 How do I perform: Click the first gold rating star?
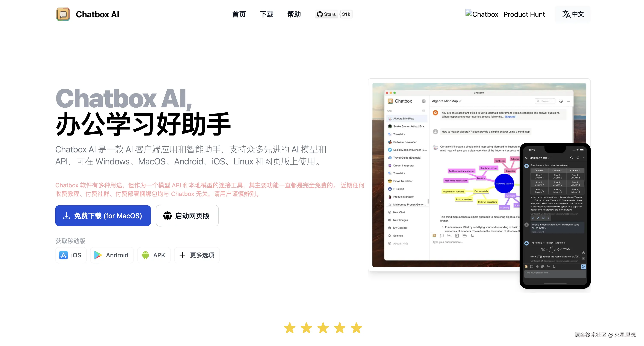290,328
